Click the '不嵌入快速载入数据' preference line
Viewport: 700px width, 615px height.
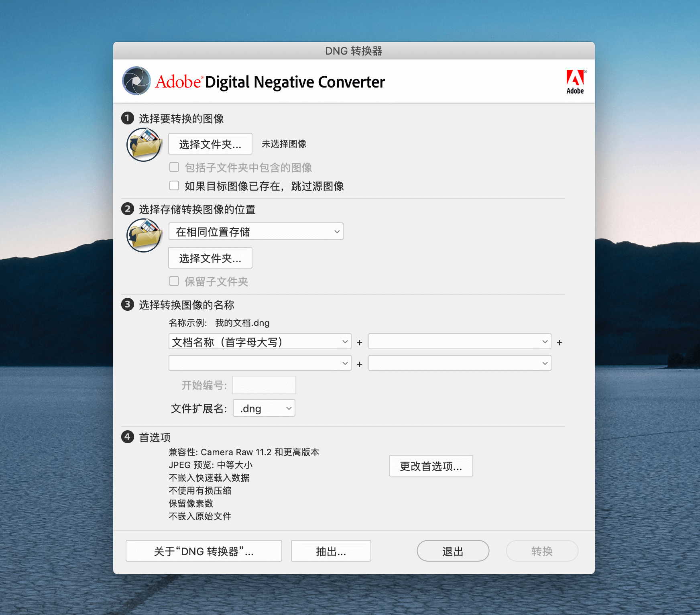(x=209, y=478)
